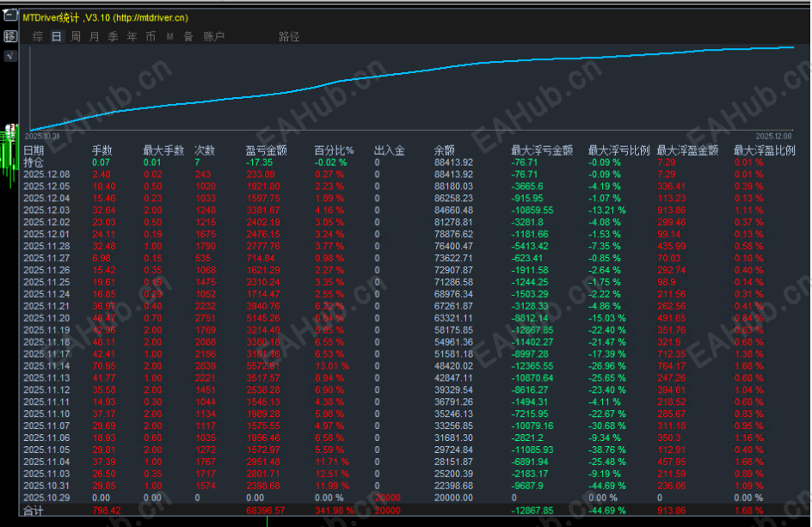The height and width of the screenshot is (527, 812).
Task: Click the percentage value 13.01 %
Action: [332, 366]
